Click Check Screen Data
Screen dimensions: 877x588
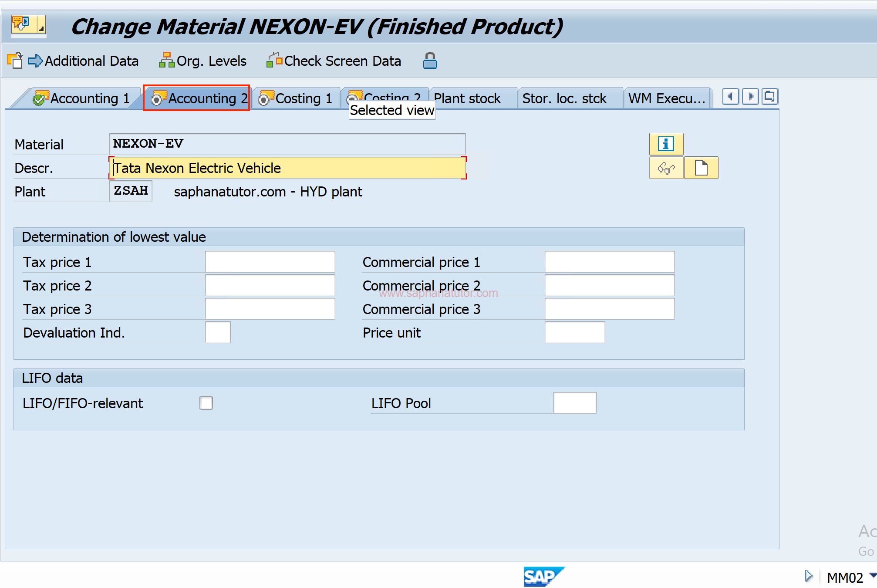coord(334,61)
